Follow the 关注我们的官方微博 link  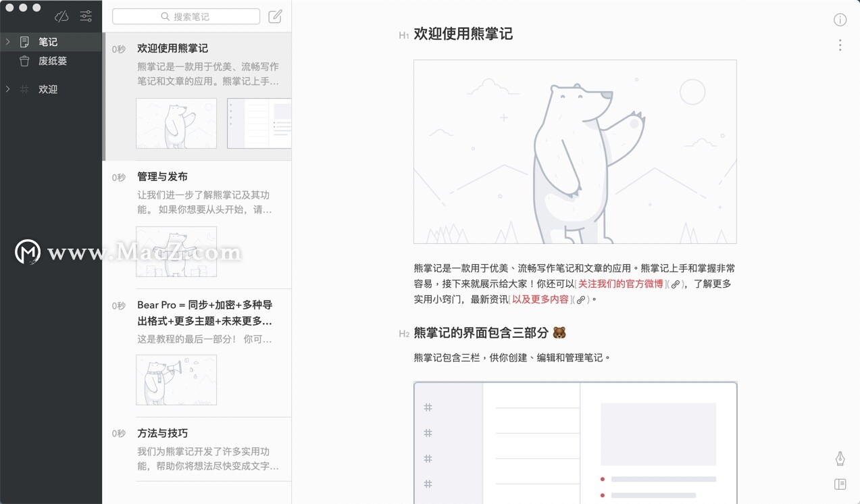621,284
